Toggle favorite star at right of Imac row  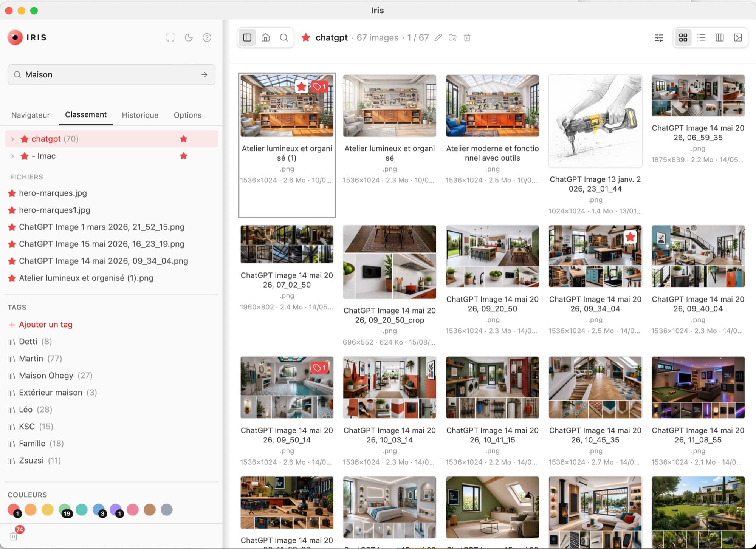point(184,156)
